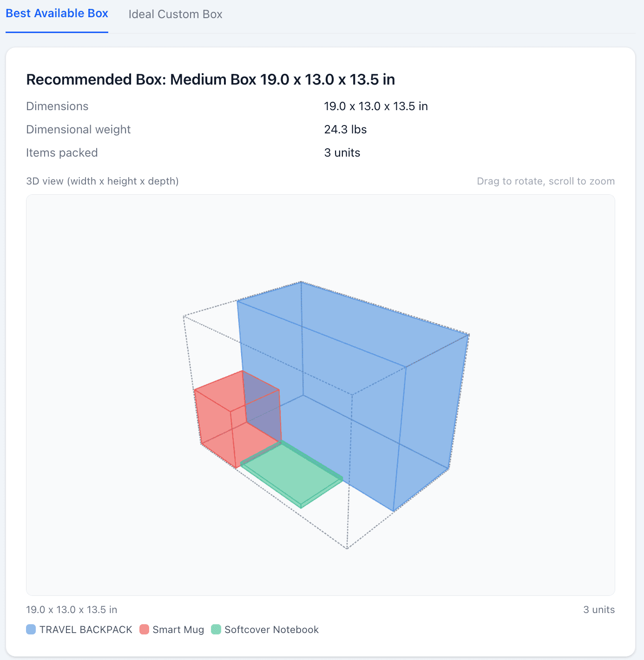Viewport: 644px width, 660px height.
Task: Click the Drag to rotate, scroll to zoom hint
Action: pyautogui.click(x=545, y=181)
